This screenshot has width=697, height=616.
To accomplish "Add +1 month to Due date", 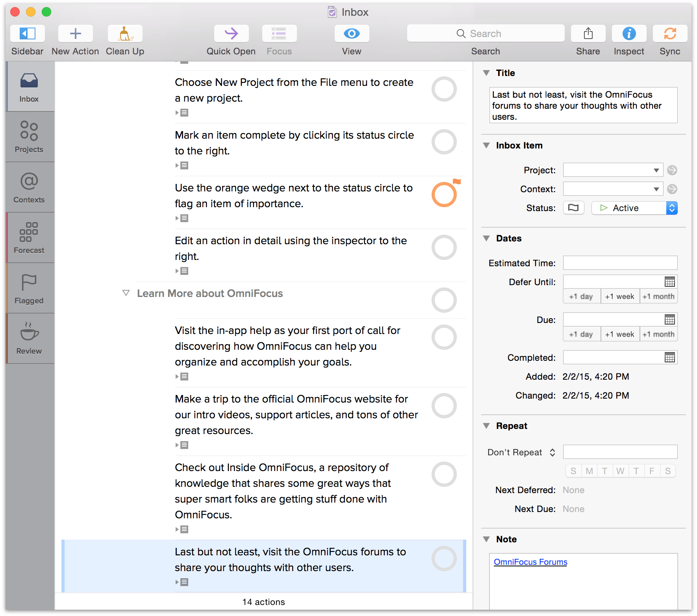I will tap(658, 334).
